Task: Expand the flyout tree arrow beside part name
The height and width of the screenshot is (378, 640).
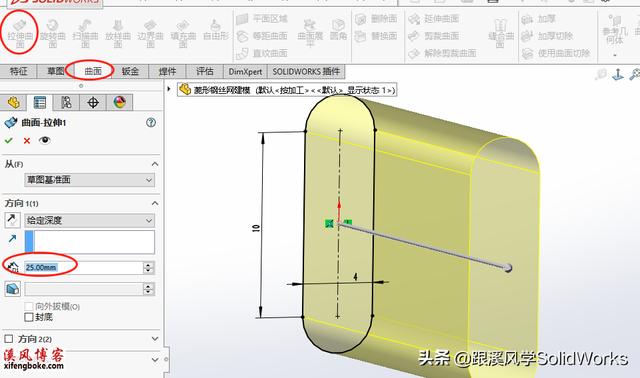Action: tap(169, 89)
